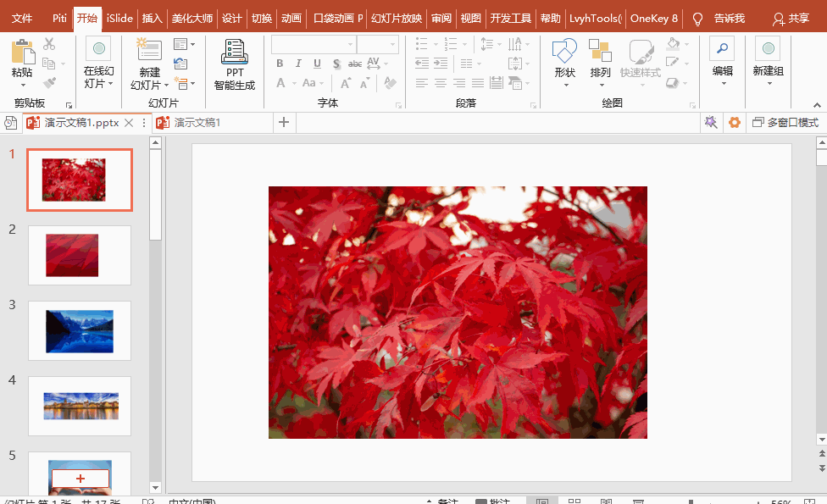Switch to the iSlide ribbon tab

tap(119, 18)
